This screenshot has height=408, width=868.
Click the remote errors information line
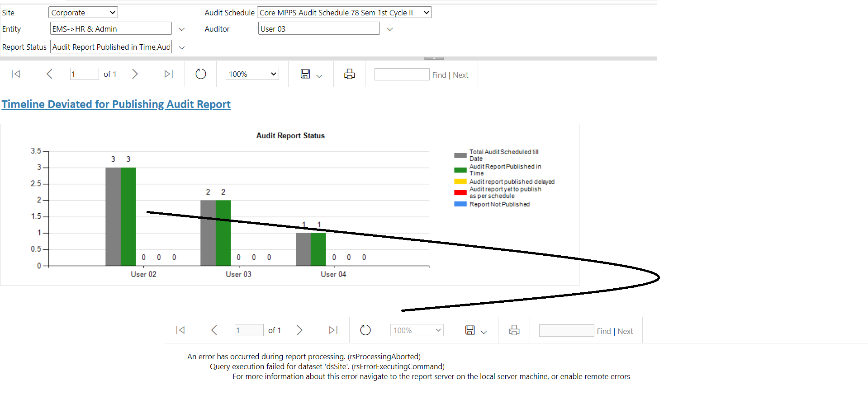[x=431, y=376]
